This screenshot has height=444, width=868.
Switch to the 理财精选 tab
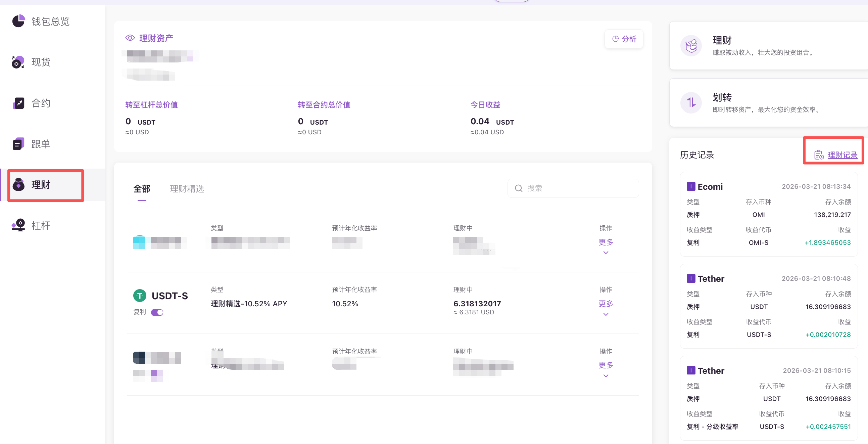(187, 188)
